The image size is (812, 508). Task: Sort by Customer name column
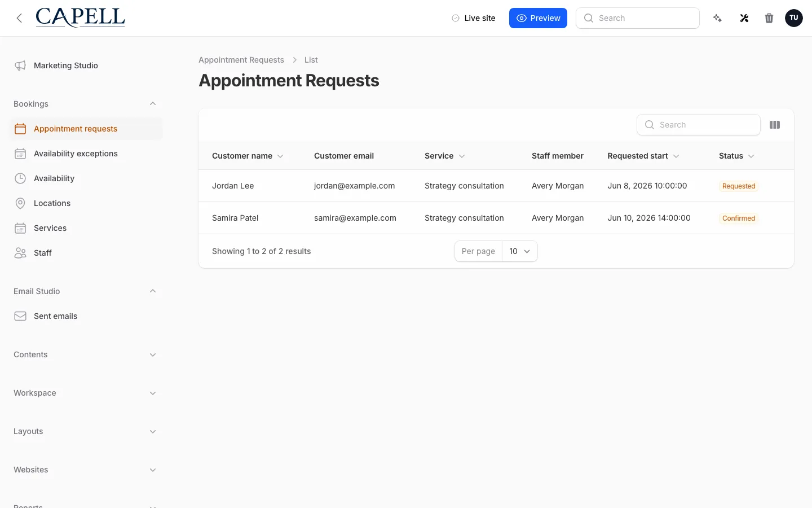[x=248, y=156]
